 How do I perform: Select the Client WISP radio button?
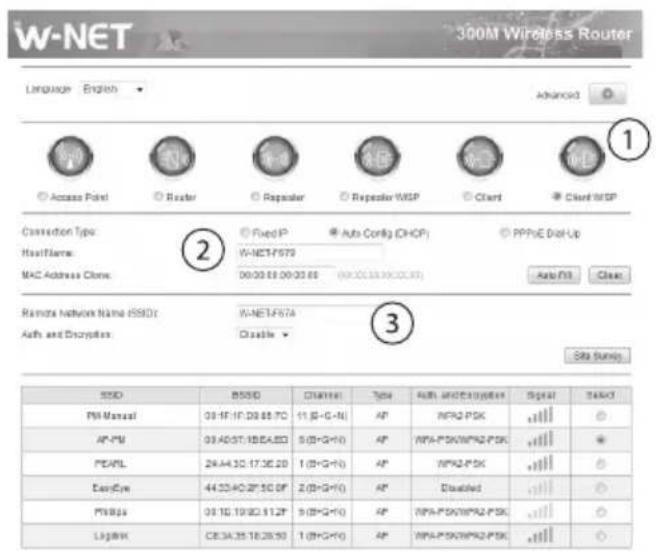pos(557,196)
